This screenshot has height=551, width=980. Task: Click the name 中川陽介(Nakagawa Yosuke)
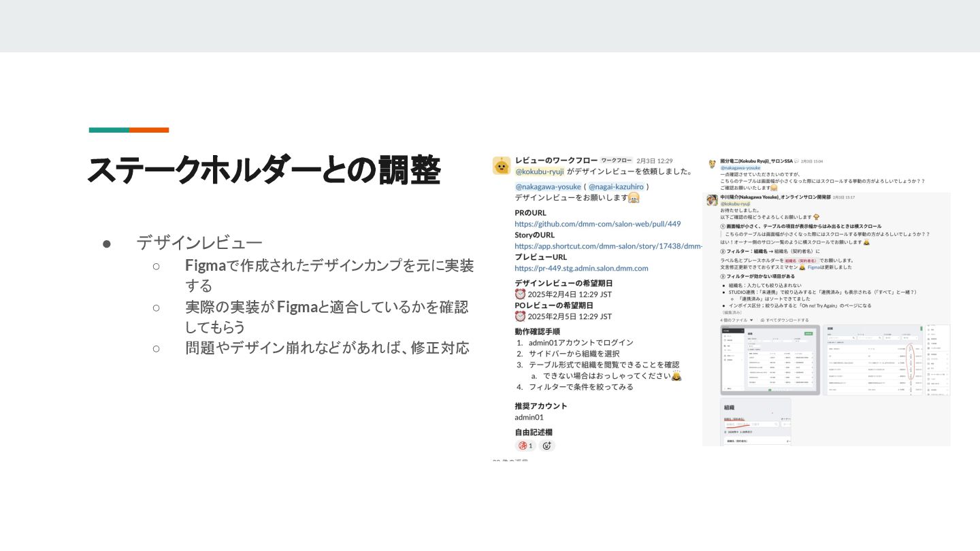(749, 197)
